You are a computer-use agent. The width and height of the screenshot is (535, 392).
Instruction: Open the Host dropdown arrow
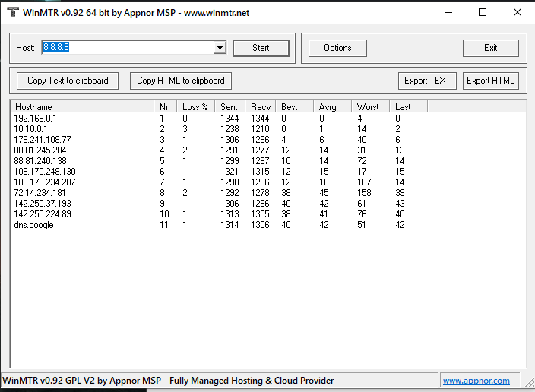pos(220,47)
